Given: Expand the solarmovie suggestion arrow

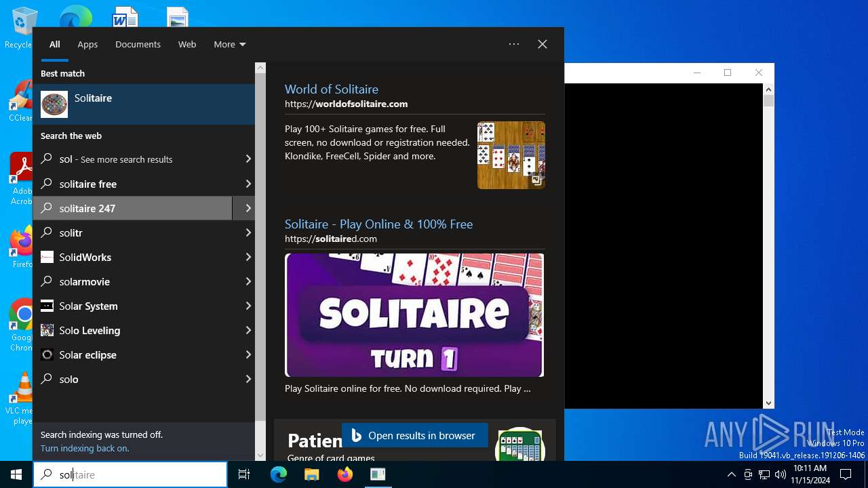Looking at the screenshot, I should click(x=248, y=281).
